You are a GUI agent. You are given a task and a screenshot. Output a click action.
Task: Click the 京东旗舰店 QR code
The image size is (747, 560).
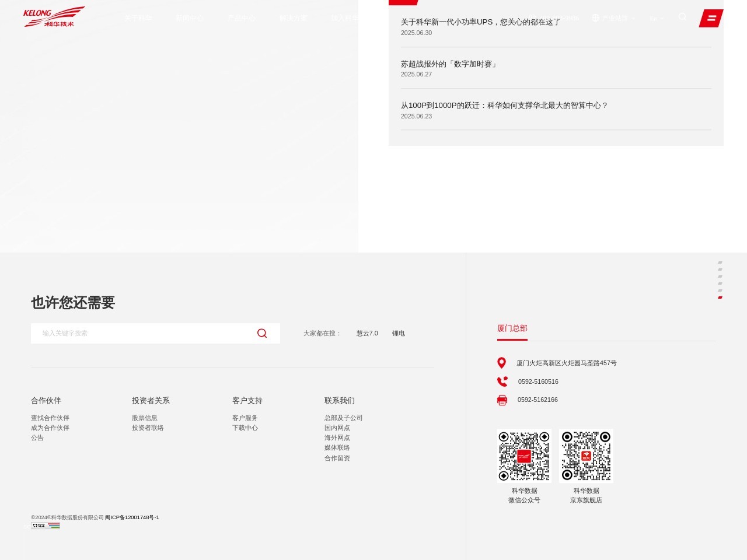[x=586, y=456]
